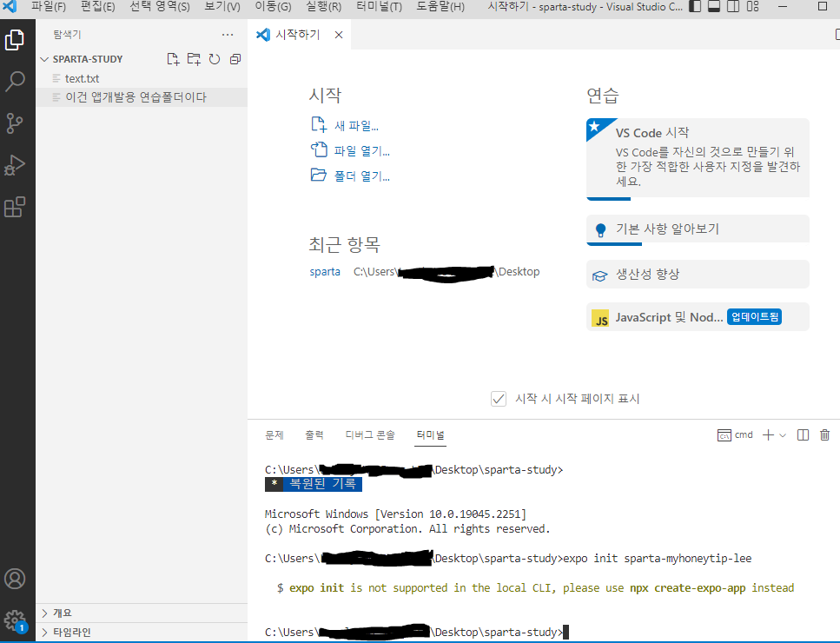Screen dimensions: 840x643
Task: Collapse all folders in explorer
Action: (x=235, y=59)
